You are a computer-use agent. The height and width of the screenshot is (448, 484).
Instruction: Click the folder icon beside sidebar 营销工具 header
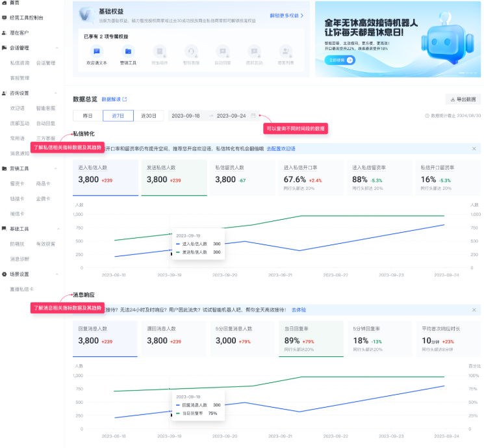(5, 168)
